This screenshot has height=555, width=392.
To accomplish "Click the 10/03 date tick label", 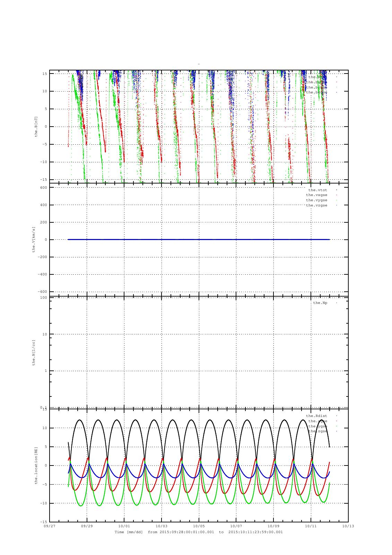I will pyautogui.click(x=162, y=526).
